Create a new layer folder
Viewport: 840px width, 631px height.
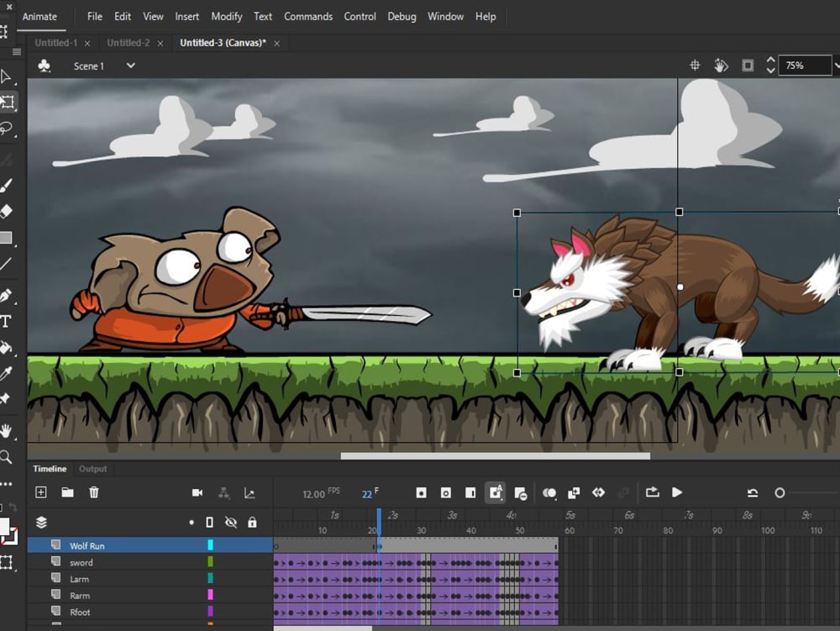point(67,492)
